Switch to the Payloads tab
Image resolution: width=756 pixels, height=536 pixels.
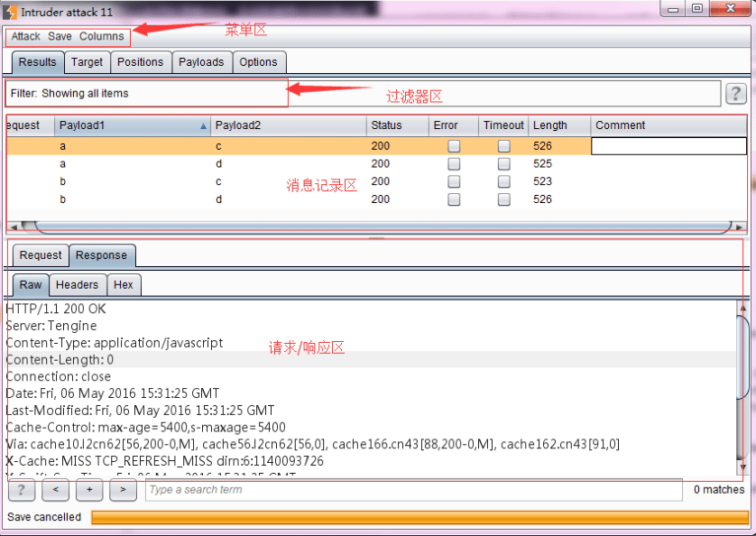click(201, 62)
